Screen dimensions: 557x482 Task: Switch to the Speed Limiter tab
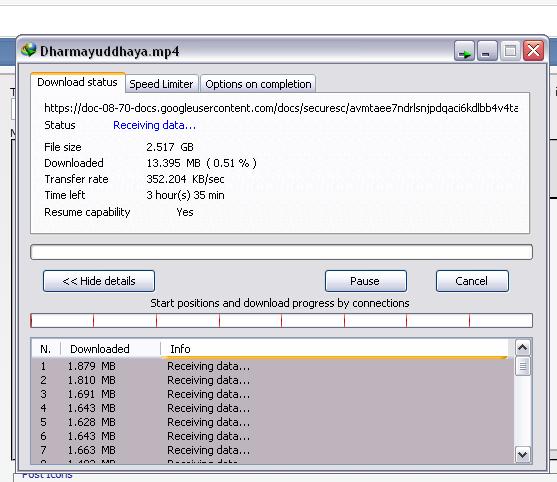[x=161, y=84]
